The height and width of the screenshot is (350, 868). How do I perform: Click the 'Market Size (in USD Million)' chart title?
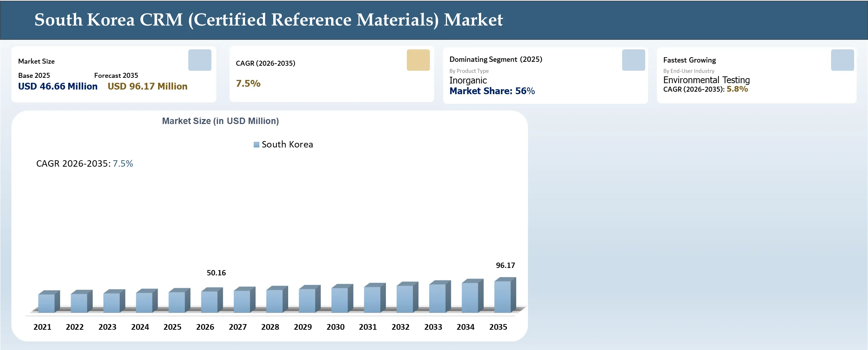coord(220,121)
